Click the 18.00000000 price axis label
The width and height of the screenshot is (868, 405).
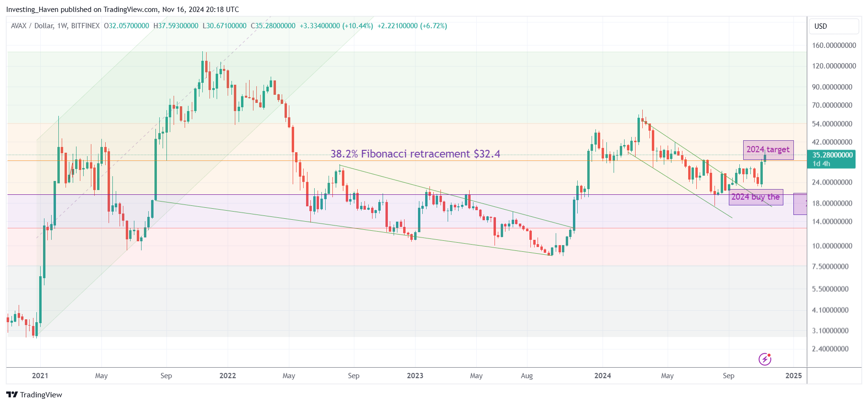(x=832, y=203)
